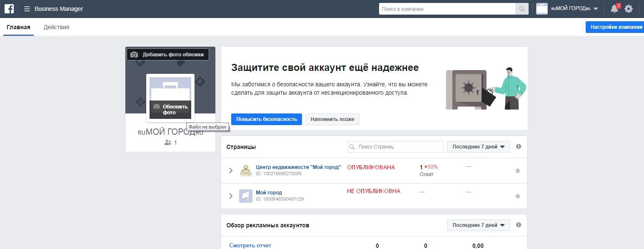644x249 pixels.
Task: Star the Мой город page row
Action: click(518, 196)
